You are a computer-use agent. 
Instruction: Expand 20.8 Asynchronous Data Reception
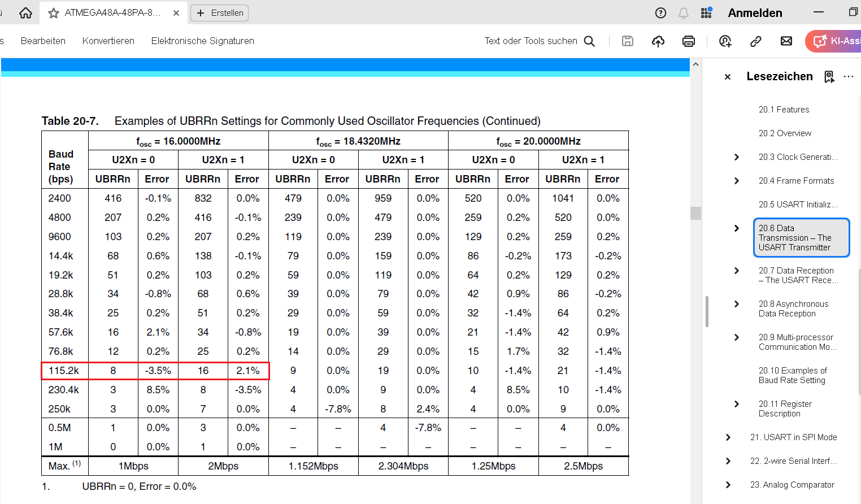tap(737, 304)
